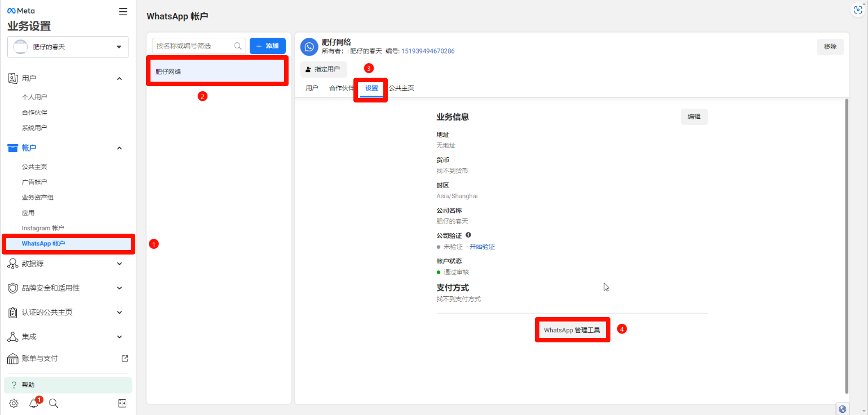This screenshot has width=868, height=415.
Task: Open the settings gear icon
Action: coord(14,403)
